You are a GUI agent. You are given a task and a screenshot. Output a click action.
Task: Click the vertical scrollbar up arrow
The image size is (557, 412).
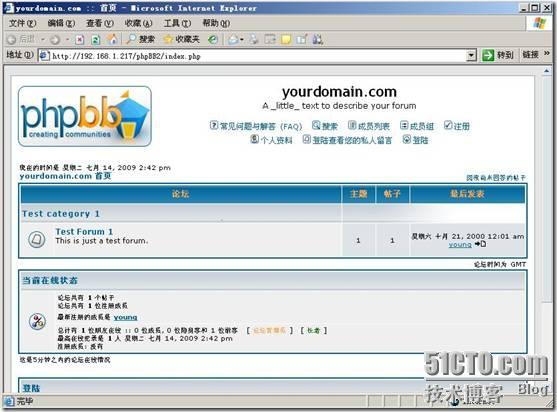pyautogui.click(x=546, y=72)
